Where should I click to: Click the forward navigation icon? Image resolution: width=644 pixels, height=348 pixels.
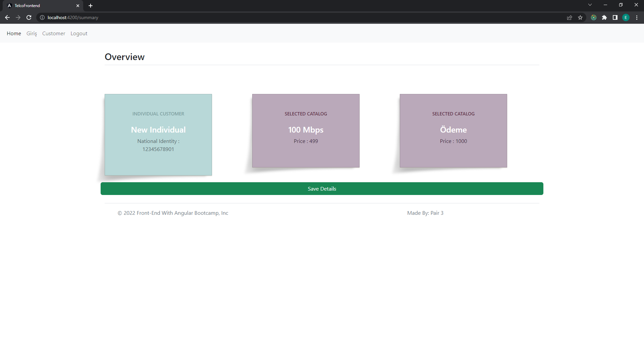(18, 17)
